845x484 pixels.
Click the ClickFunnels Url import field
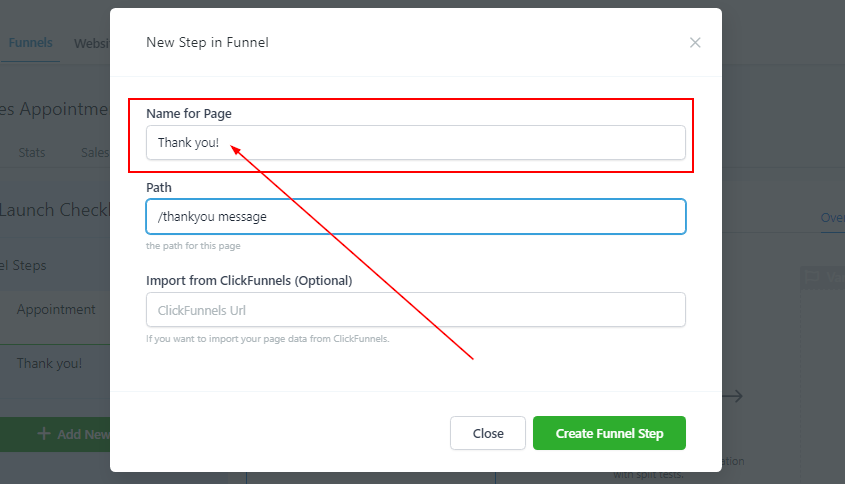[415, 310]
